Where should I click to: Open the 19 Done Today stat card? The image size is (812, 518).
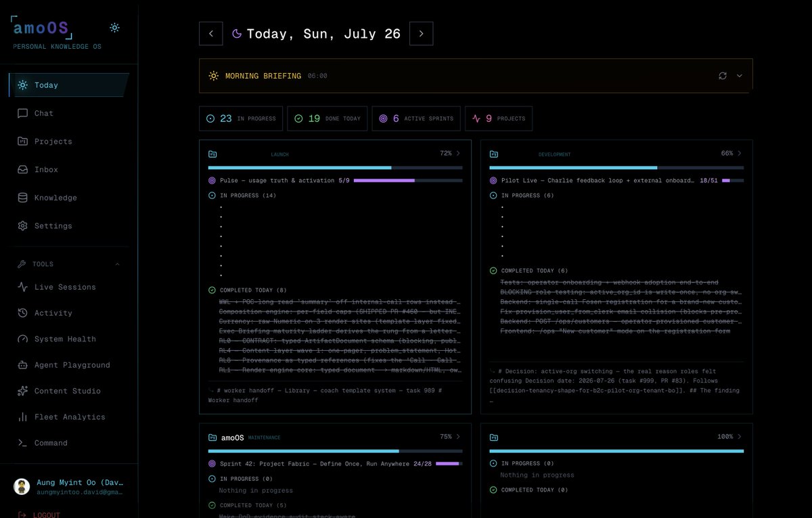tap(328, 118)
